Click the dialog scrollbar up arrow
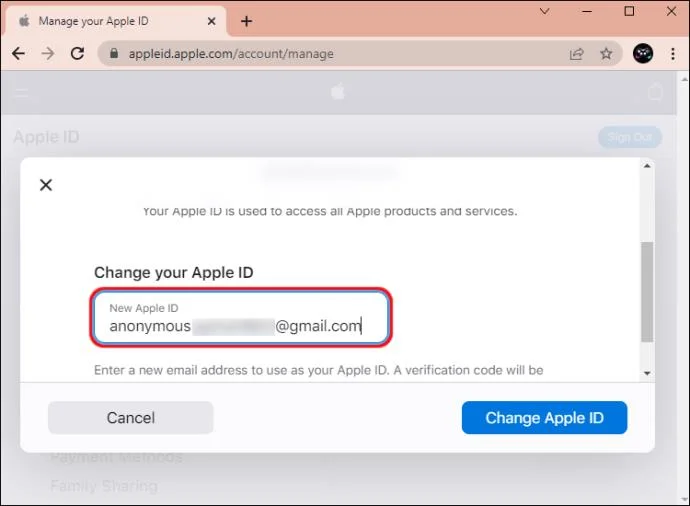This screenshot has height=506, width=690. coord(647,166)
